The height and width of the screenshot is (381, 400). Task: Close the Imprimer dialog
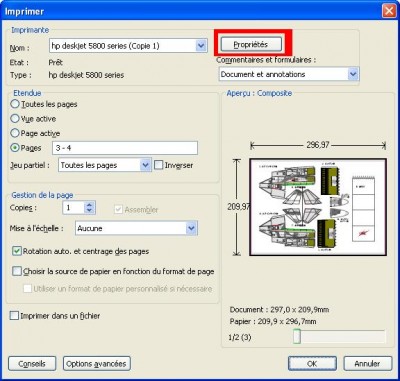(389, 11)
